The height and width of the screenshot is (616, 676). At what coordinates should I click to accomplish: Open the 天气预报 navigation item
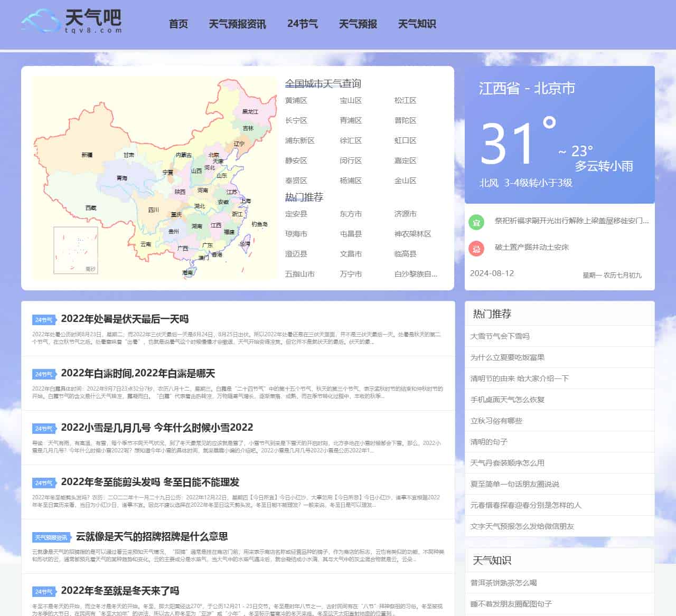tap(358, 24)
